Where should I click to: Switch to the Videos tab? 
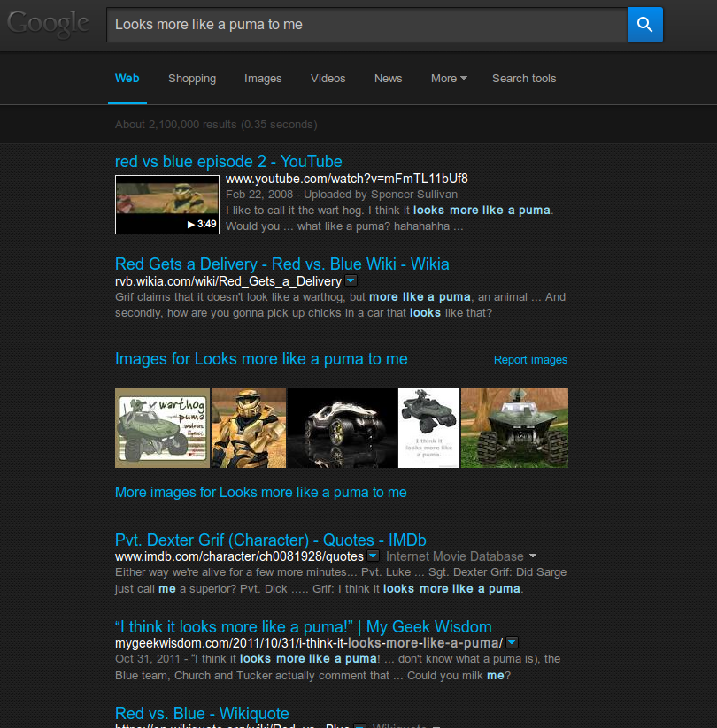(328, 79)
